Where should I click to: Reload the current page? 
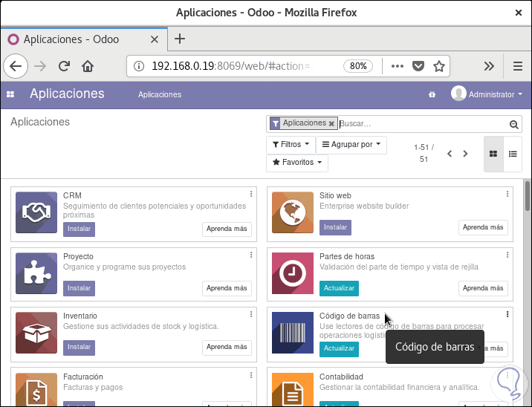(x=64, y=66)
